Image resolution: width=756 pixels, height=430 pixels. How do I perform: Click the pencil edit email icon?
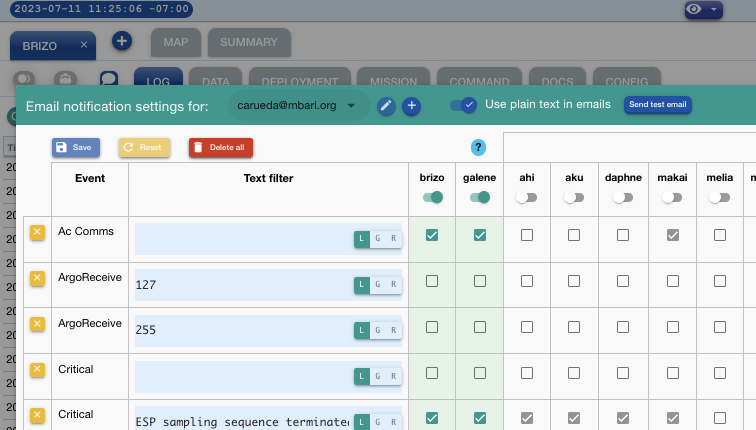pyautogui.click(x=386, y=105)
